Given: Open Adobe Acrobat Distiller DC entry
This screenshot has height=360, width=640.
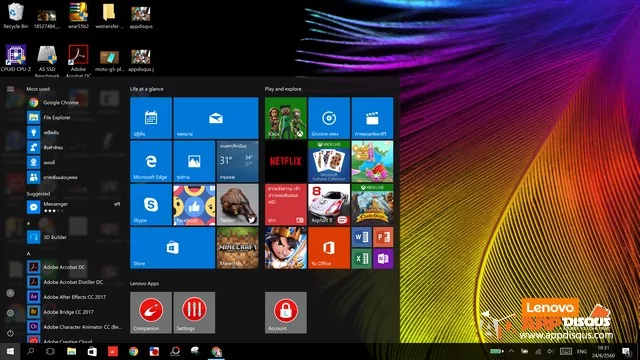Looking at the screenshot, I should [75, 282].
